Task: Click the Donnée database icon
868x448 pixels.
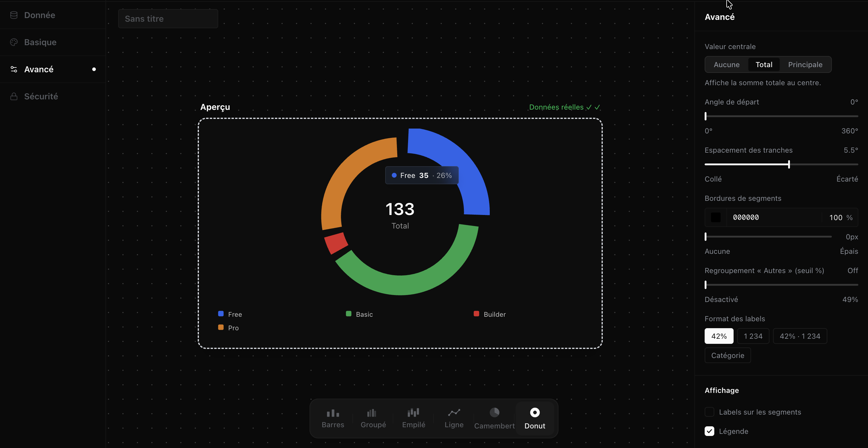Action: (14, 15)
